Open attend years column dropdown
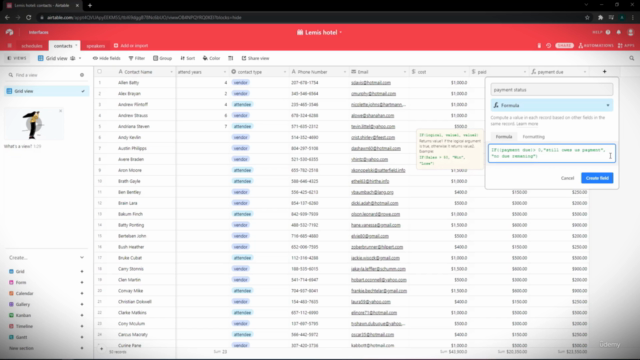Image resolution: width=640 pixels, height=360 pixels. [x=224, y=72]
